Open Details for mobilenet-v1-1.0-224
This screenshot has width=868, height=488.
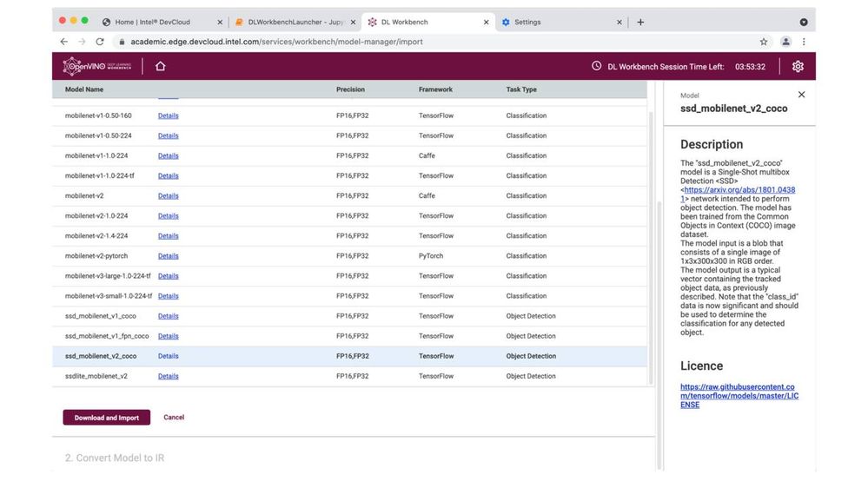(169, 155)
